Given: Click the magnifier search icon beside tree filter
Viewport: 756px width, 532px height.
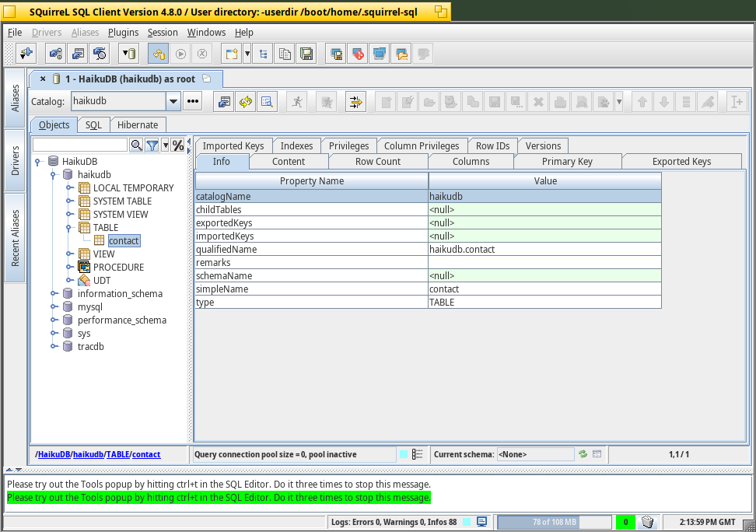Looking at the screenshot, I should point(136,145).
